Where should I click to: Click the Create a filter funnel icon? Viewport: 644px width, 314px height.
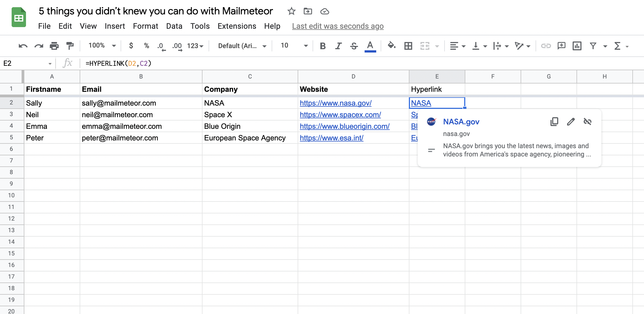click(x=593, y=46)
